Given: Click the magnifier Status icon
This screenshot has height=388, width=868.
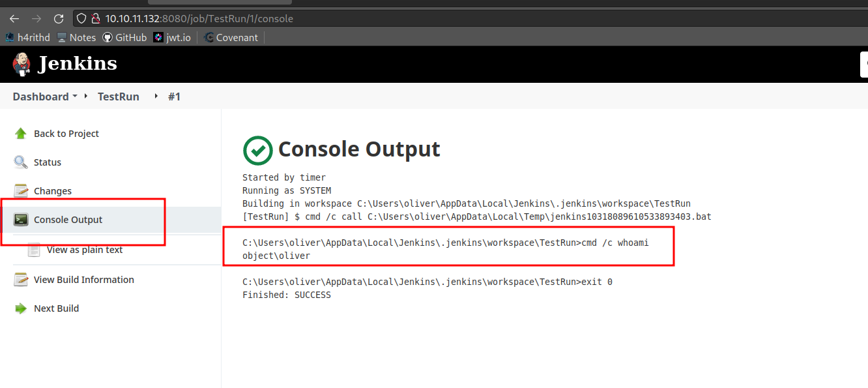Looking at the screenshot, I should tap(21, 162).
